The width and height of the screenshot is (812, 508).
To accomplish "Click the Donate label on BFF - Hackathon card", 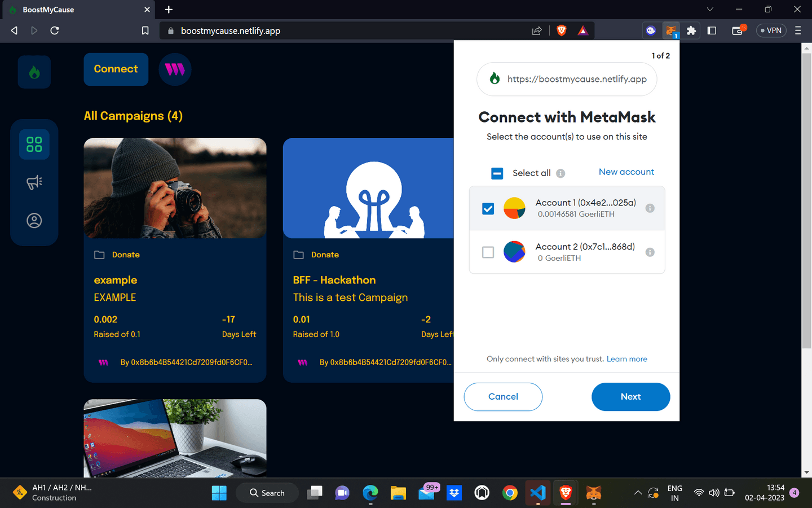I will (325, 255).
